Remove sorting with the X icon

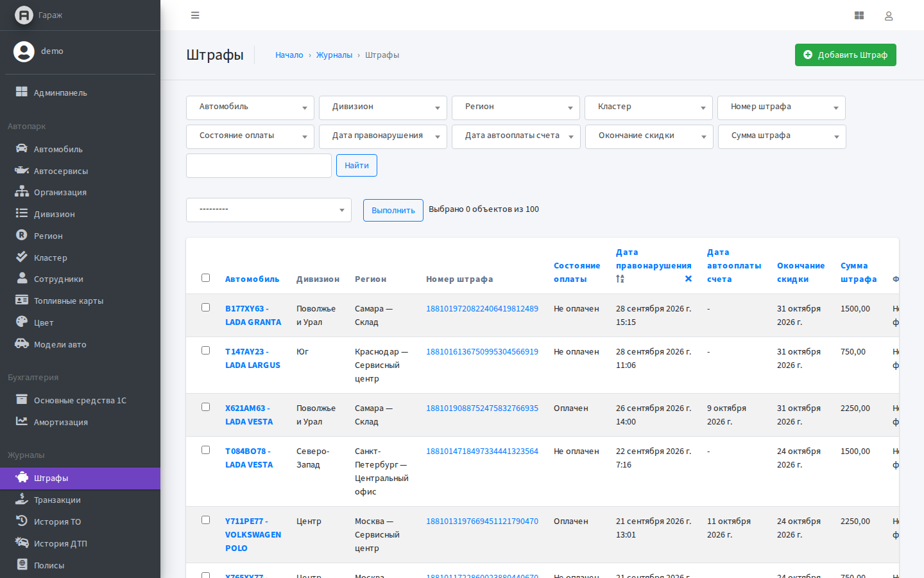point(689,279)
